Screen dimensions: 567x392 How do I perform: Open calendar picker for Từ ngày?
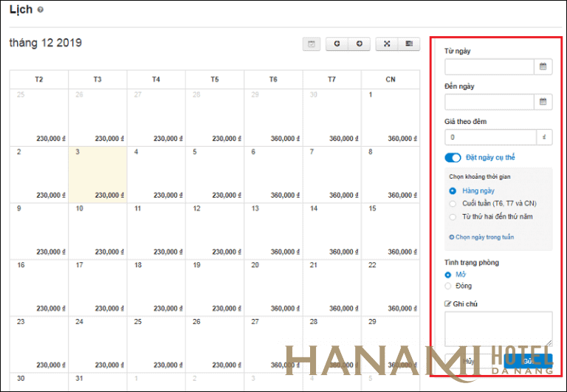[543, 66]
